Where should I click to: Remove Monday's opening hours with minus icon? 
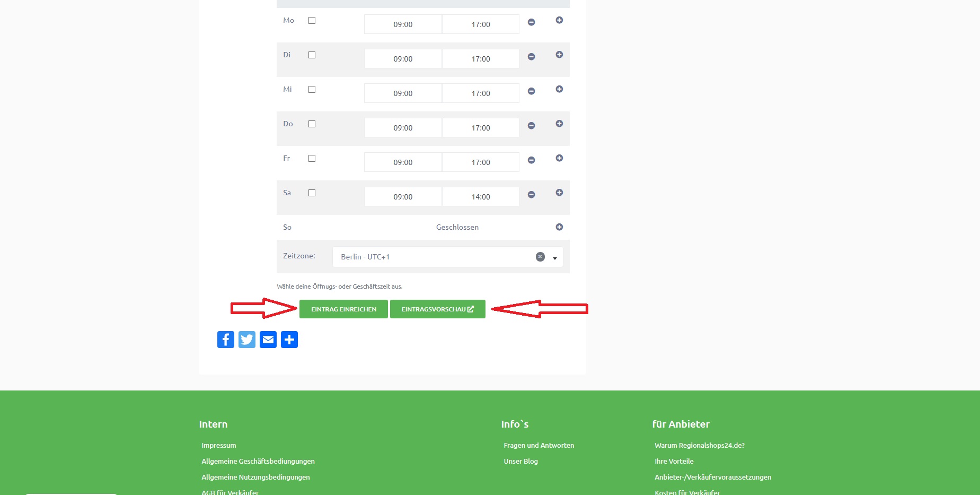531,22
